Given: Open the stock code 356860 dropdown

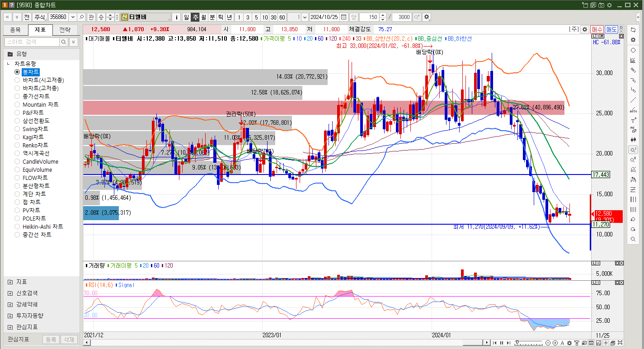Looking at the screenshot, I should coord(73,17).
